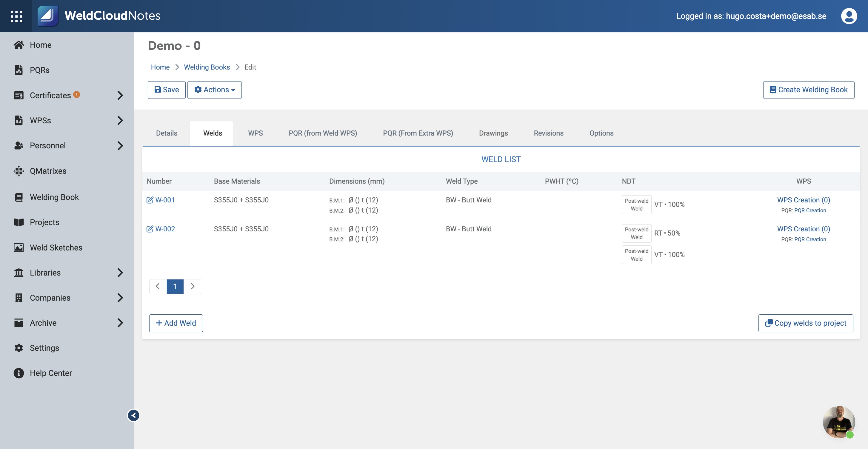The image size is (868, 449).
Task: Click the WELD LIST heading
Action: pos(501,159)
